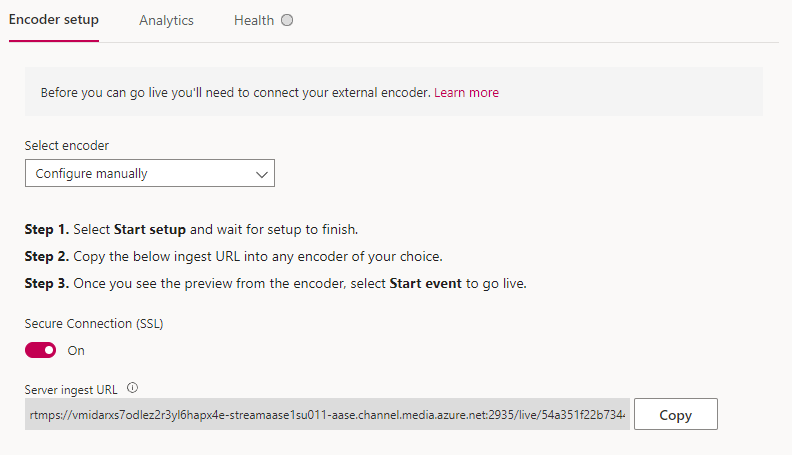Follow the Learn more link
792x455 pixels.
pos(466,92)
